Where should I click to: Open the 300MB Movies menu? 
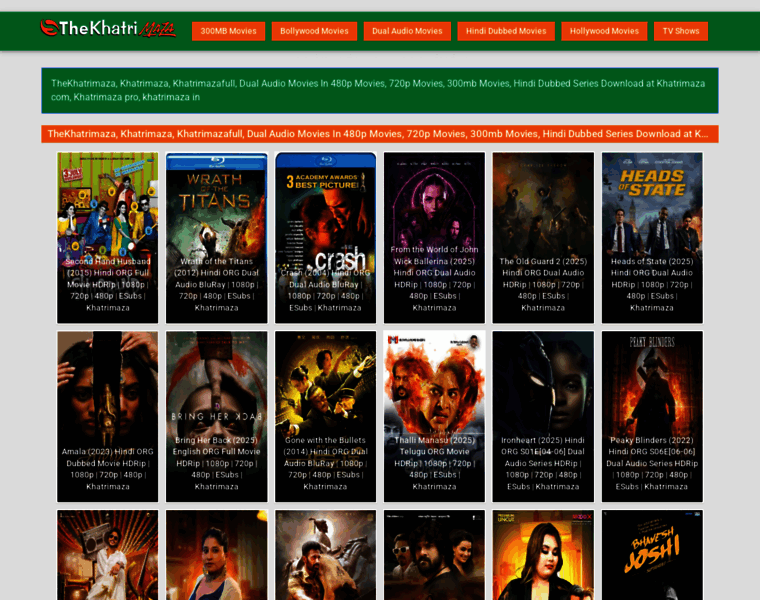pos(228,31)
